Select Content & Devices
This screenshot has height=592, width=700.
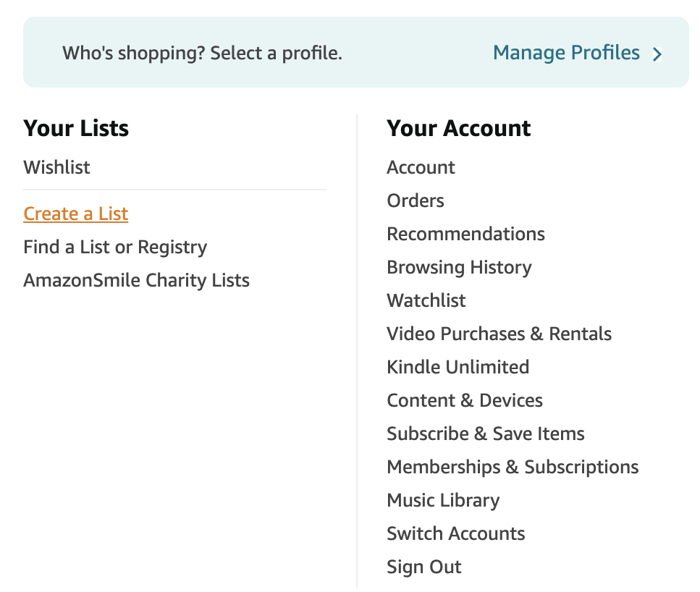coord(465,400)
